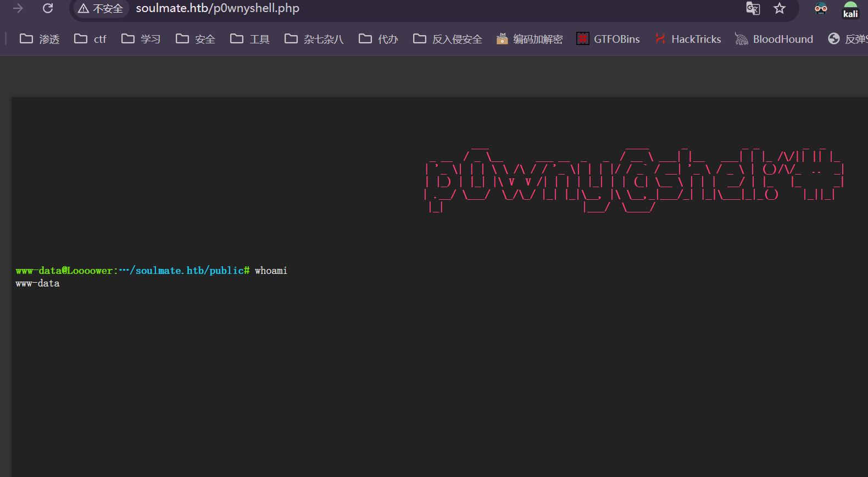Reload the p0wnyshell page
The width and height of the screenshot is (868, 477).
(48, 8)
